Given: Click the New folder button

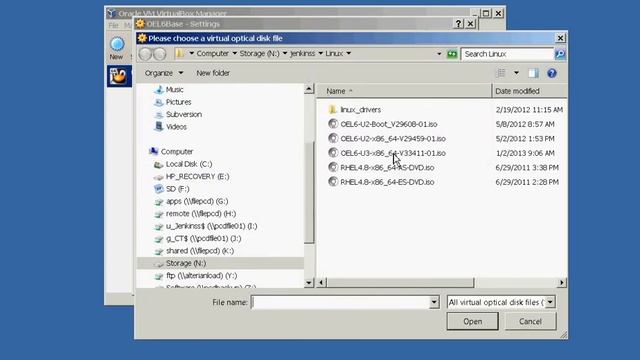Looking at the screenshot, I should coord(213,73).
